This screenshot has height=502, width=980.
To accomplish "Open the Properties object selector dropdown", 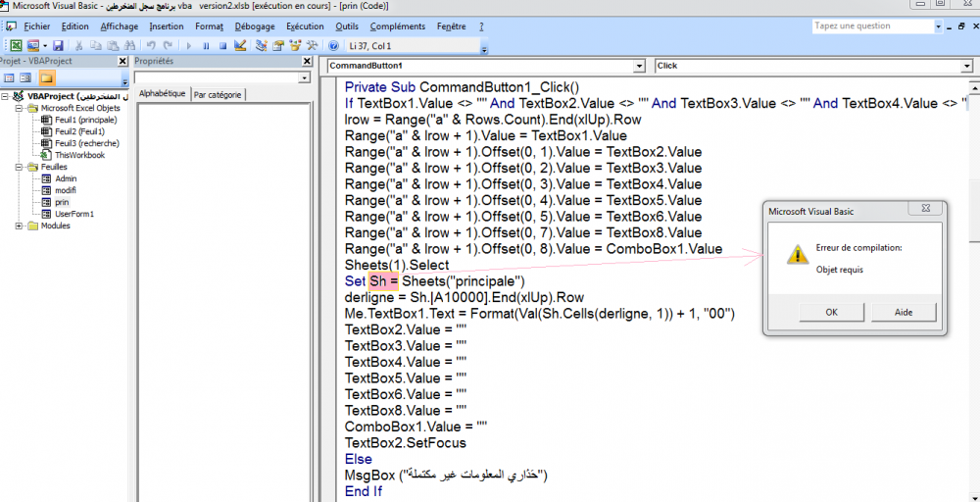I will (305, 78).
